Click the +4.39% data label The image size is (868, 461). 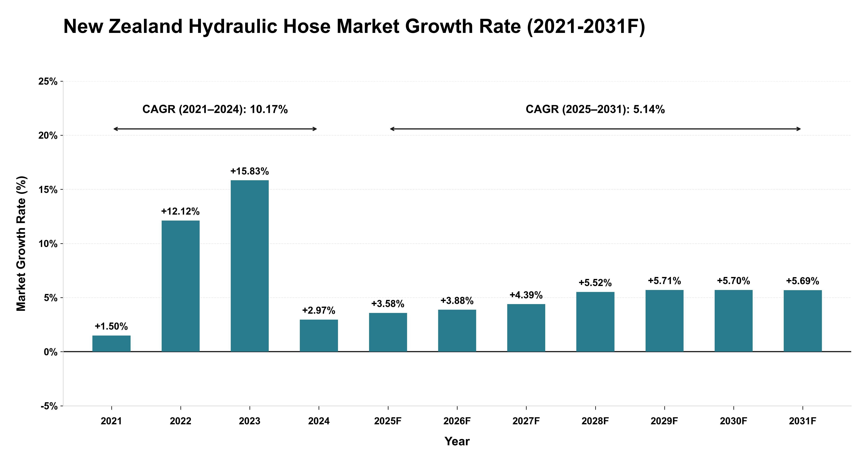pos(526,295)
